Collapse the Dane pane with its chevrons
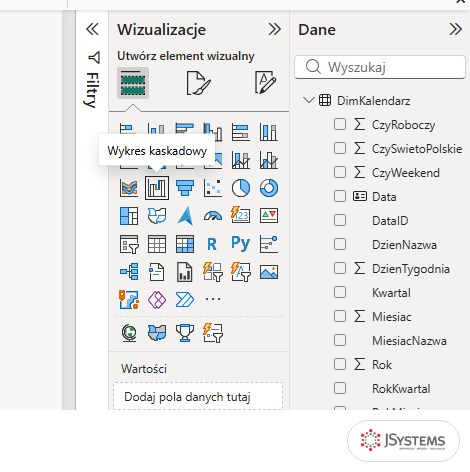Image resolution: width=470 pixels, height=472 pixels. 456,29
